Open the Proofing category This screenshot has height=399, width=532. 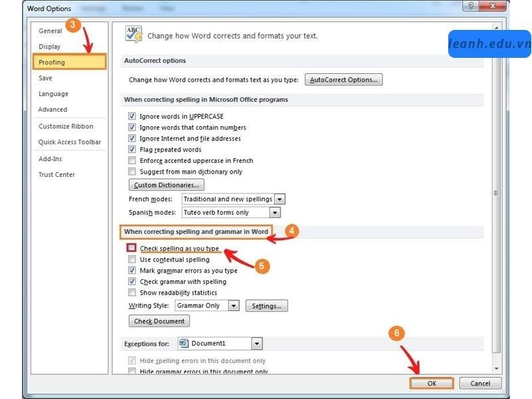click(x=70, y=62)
